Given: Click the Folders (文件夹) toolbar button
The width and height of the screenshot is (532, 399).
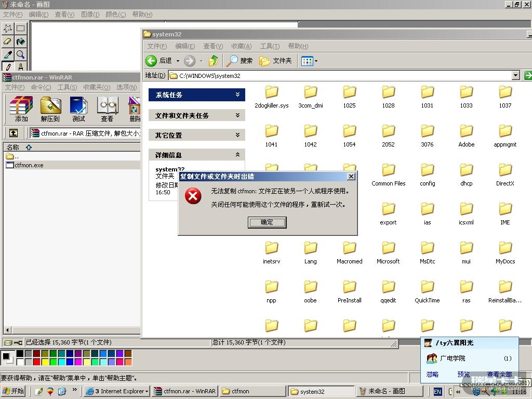Looking at the screenshot, I should tap(275, 61).
